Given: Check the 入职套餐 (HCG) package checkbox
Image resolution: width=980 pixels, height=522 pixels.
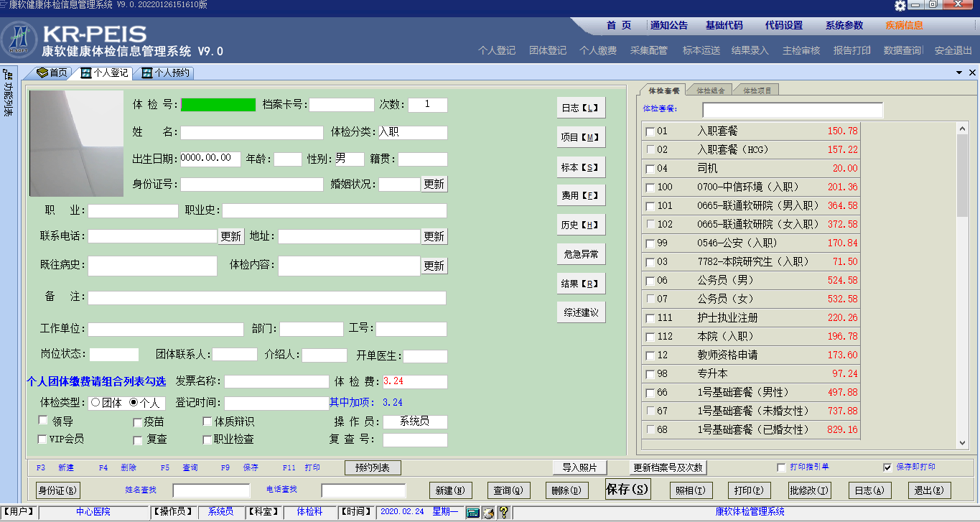Looking at the screenshot, I should (x=650, y=150).
